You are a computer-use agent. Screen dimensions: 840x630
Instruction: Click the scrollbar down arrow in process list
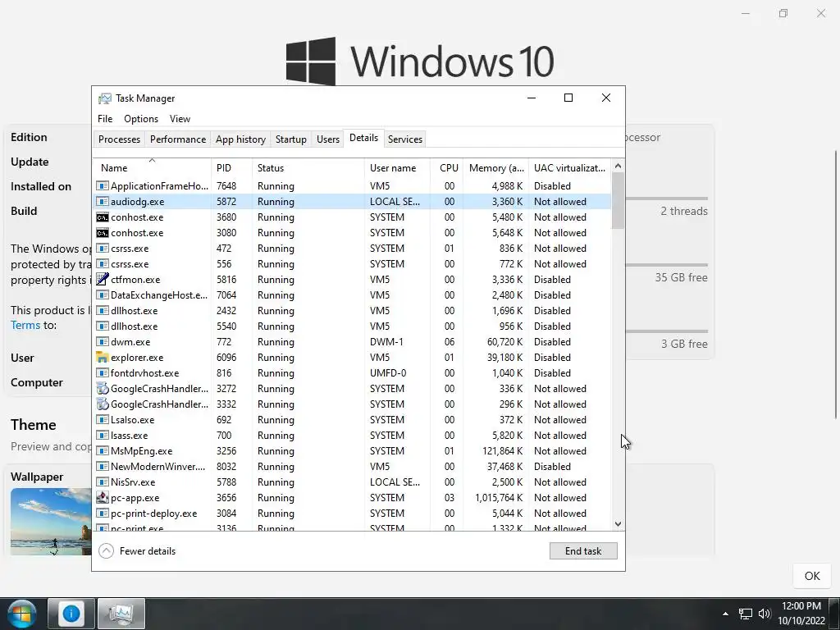pos(618,524)
